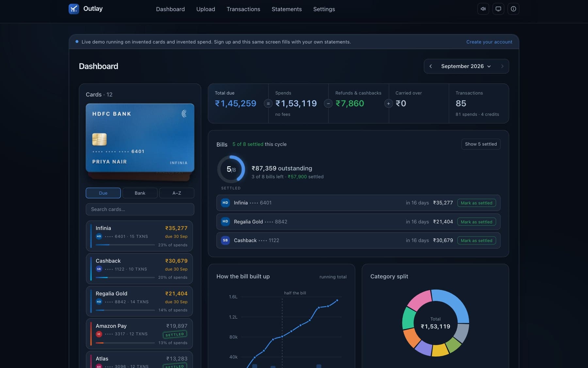Image resolution: width=588 pixels, height=368 pixels.
Task: Sort cards by Due
Action: pyautogui.click(x=103, y=193)
